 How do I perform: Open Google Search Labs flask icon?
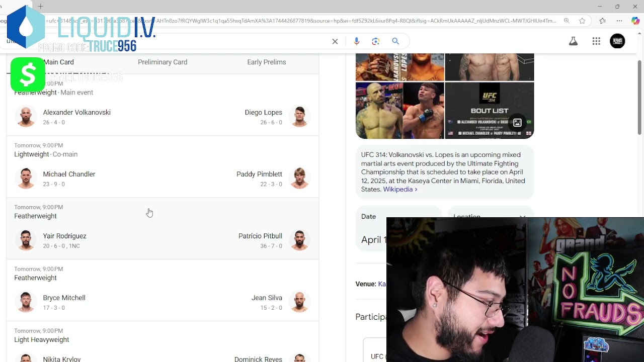tap(573, 41)
